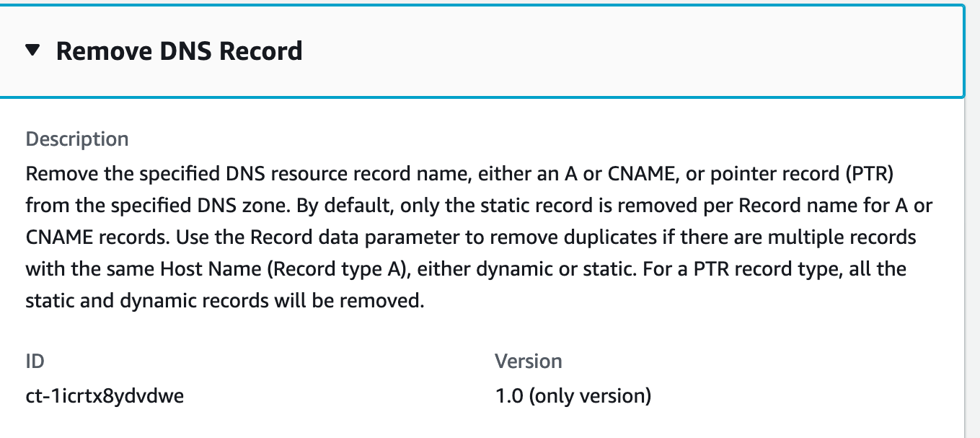Screen dimensions: 980x438
Task: Click the disclosure triangle beside the header
Action: (32, 51)
